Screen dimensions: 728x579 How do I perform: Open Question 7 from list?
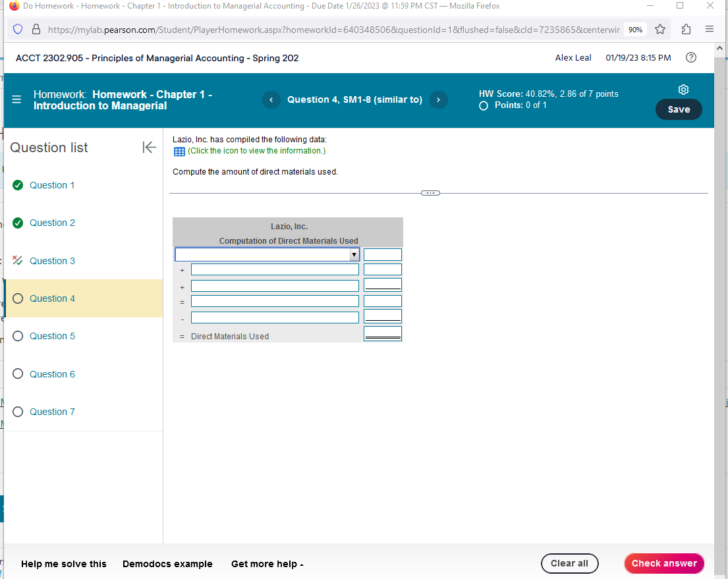coord(52,412)
